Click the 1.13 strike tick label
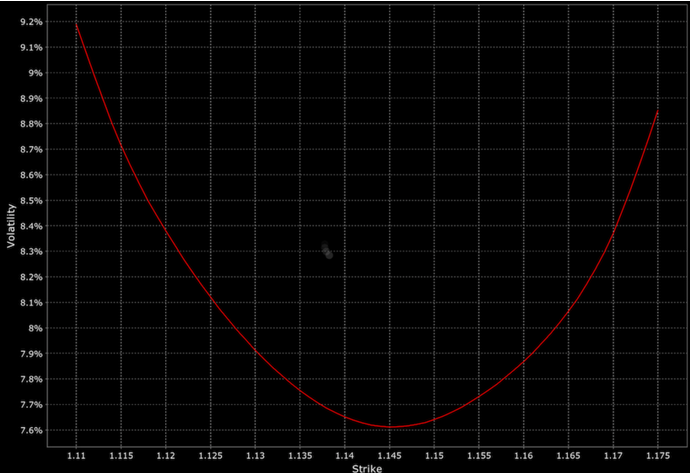Viewport: 690px width, 473px height. pos(255,453)
